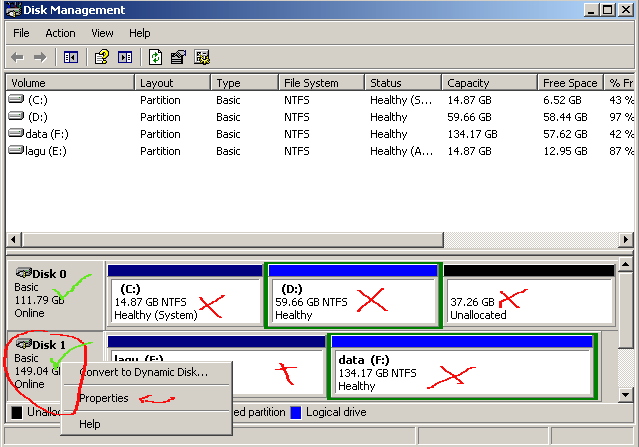Image resolution: width=639 pixels, height=447 pixels.
Task: Click the disk pane scroll down arrow
Action: tap(625, 394)
